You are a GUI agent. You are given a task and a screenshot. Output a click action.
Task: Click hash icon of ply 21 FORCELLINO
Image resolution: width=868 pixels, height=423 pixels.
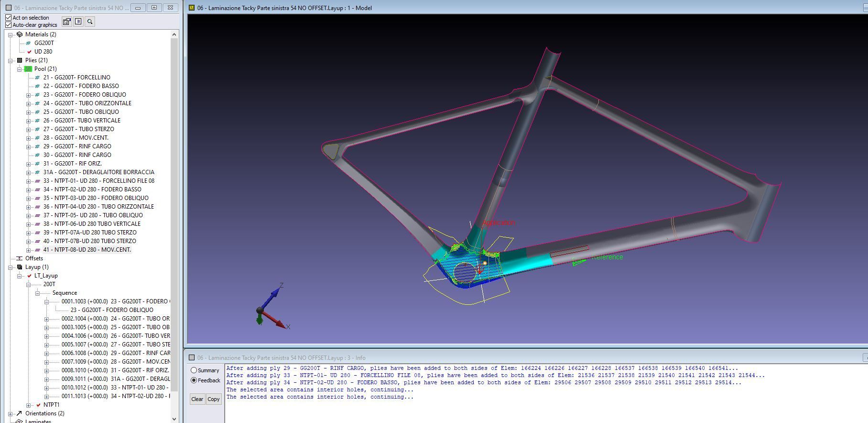(x=37, y=78)
